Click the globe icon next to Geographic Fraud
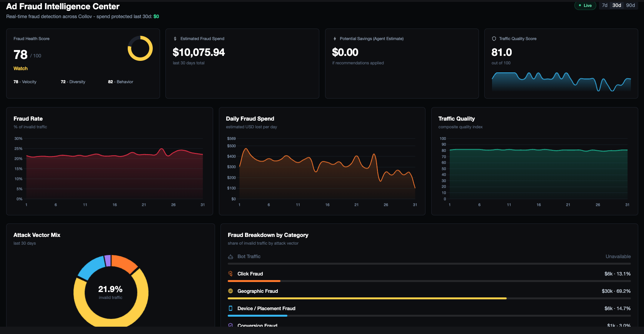Image resolution: width=644 pixels, height=334 pixels. pos(230,291)
